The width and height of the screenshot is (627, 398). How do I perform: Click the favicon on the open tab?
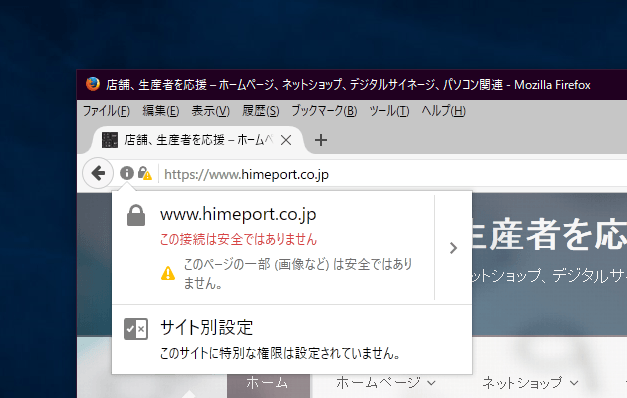[x=110, y=140]
